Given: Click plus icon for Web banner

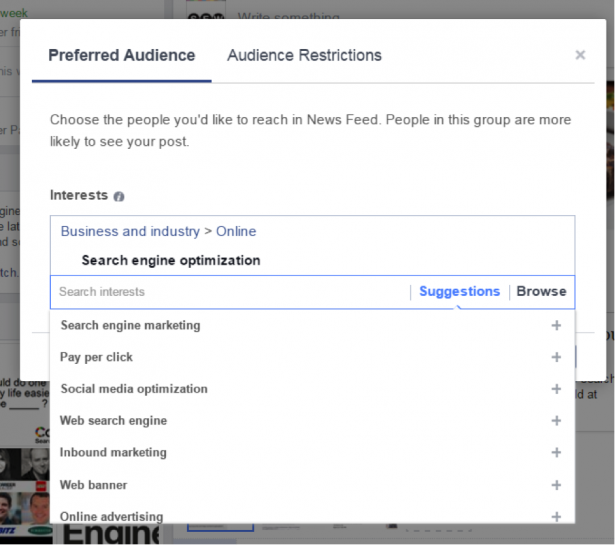Looking at the screenshot, I should pyautogui.click(x=556, y=485).
